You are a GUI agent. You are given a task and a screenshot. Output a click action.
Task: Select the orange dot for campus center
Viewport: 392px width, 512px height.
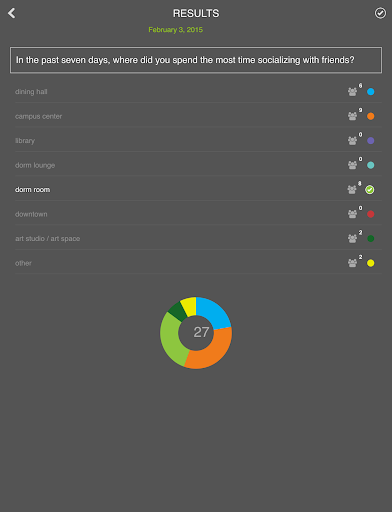(x=371, y=116)
